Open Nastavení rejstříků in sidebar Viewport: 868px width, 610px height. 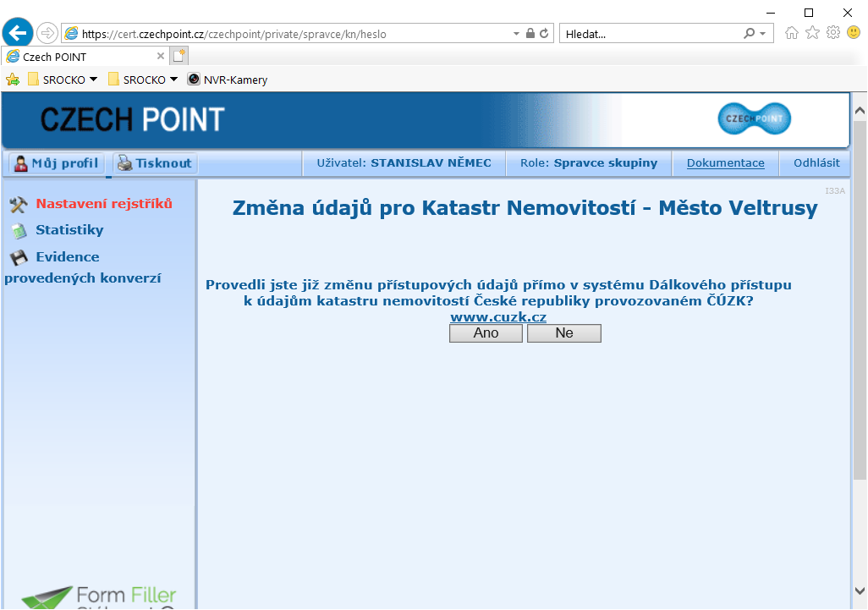(x=103, y=204)
